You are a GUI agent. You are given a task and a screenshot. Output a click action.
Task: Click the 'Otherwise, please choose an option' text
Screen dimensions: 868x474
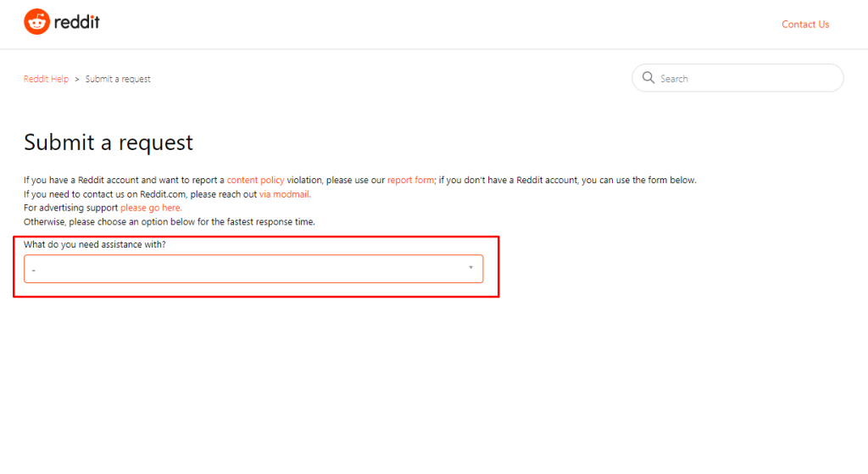pos(170,222)
